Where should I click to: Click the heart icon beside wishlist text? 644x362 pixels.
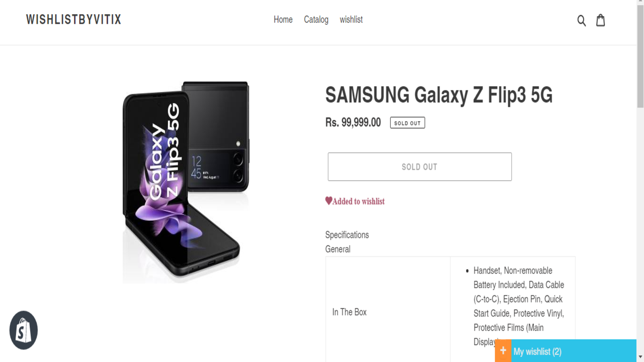tap(328, 201)
